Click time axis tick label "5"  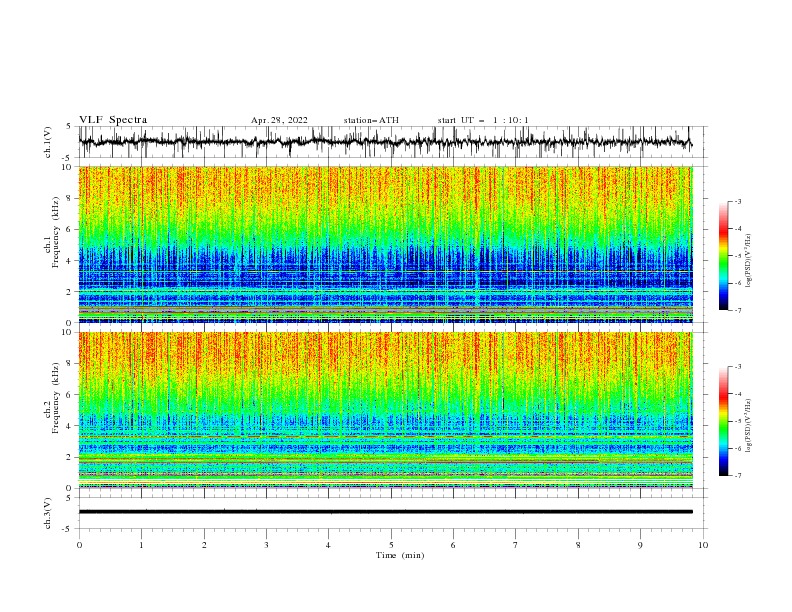(x=391, y=545)
